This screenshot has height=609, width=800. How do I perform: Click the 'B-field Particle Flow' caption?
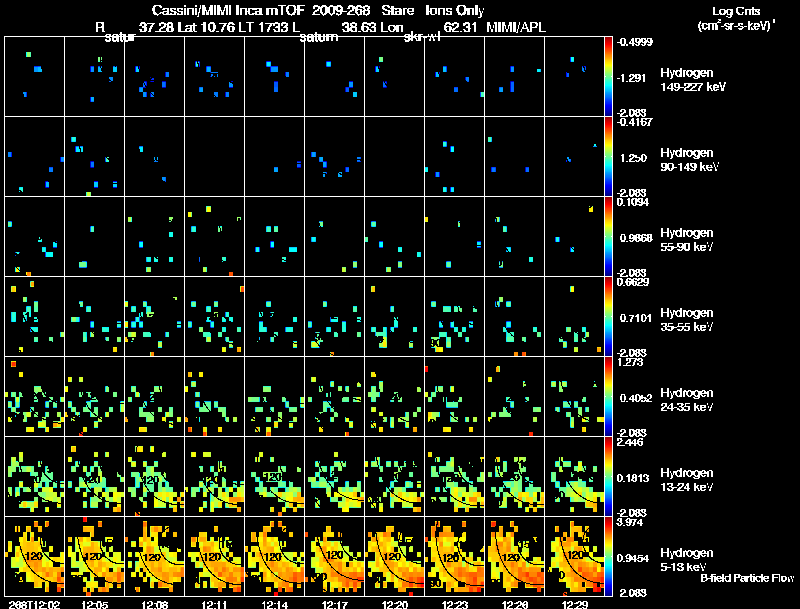click(x=747, y=578)
